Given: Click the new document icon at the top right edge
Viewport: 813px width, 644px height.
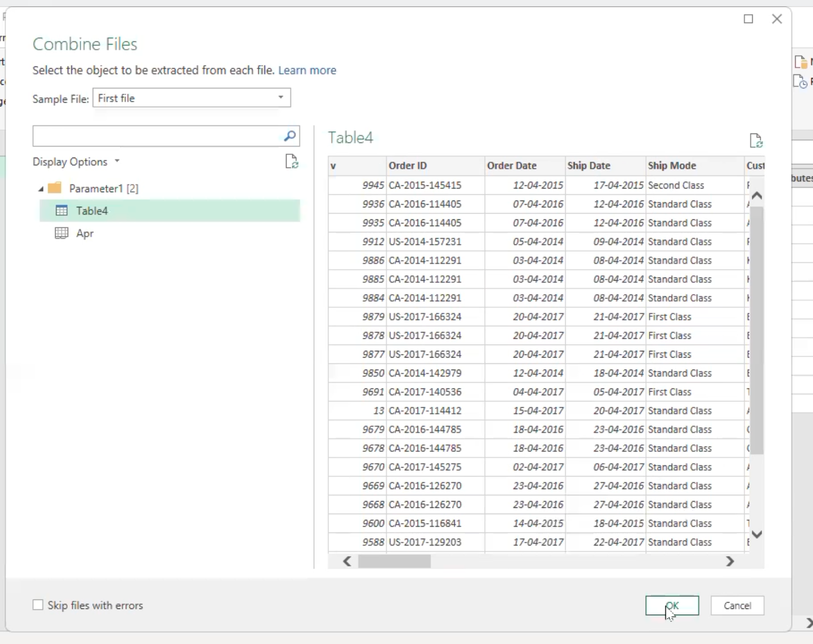Looking at the screenshot, I should click(801, 61).
